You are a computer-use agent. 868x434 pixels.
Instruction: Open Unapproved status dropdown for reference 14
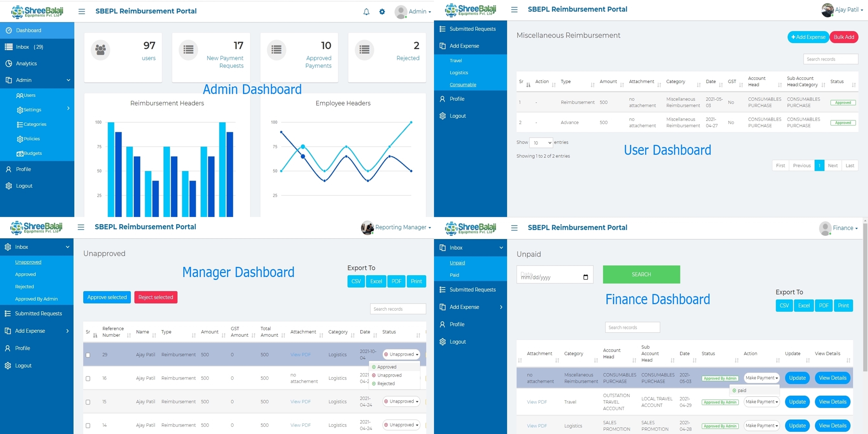coord(401,425)
